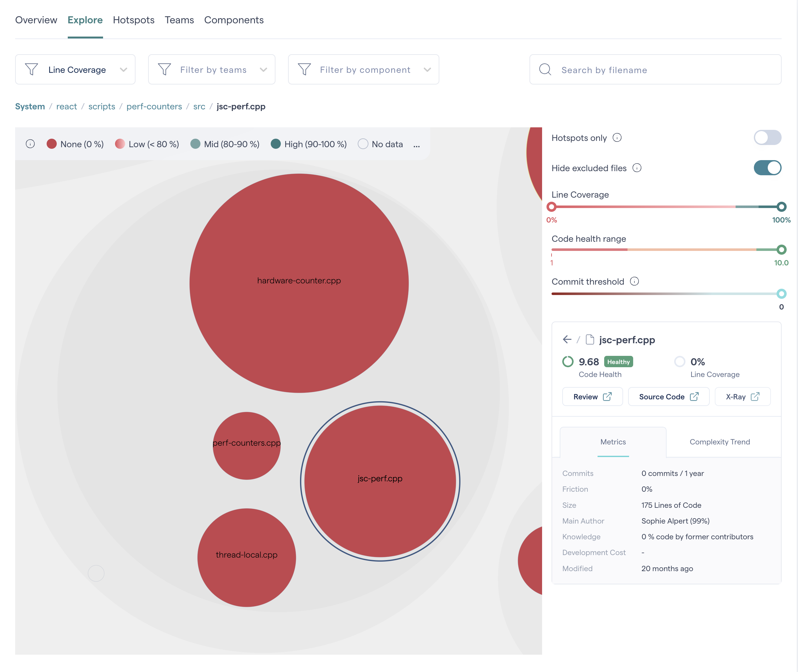Click the Commit threshold slider handle
Image resolution: width=798 pixels, height=672 pixels.
[x=781, y=294]
